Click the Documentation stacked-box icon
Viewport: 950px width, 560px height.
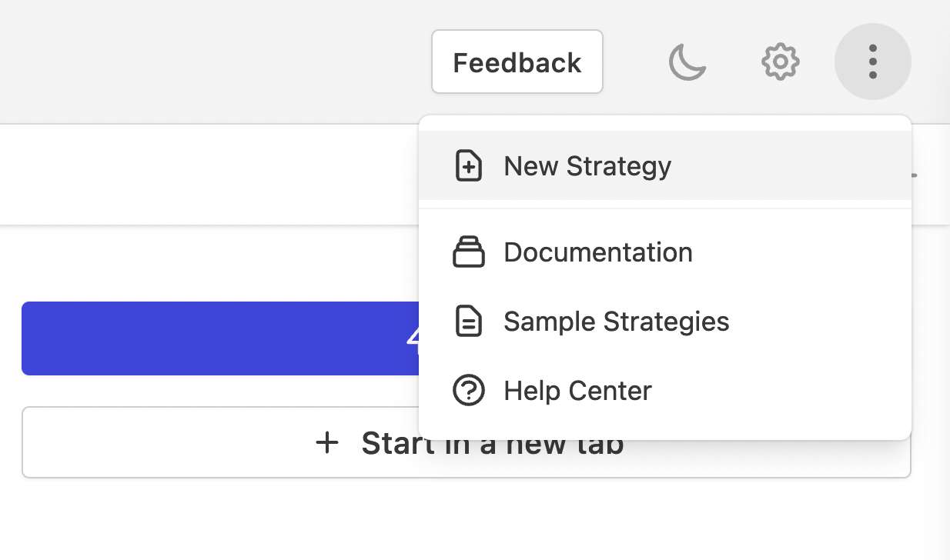click(469, 252)
